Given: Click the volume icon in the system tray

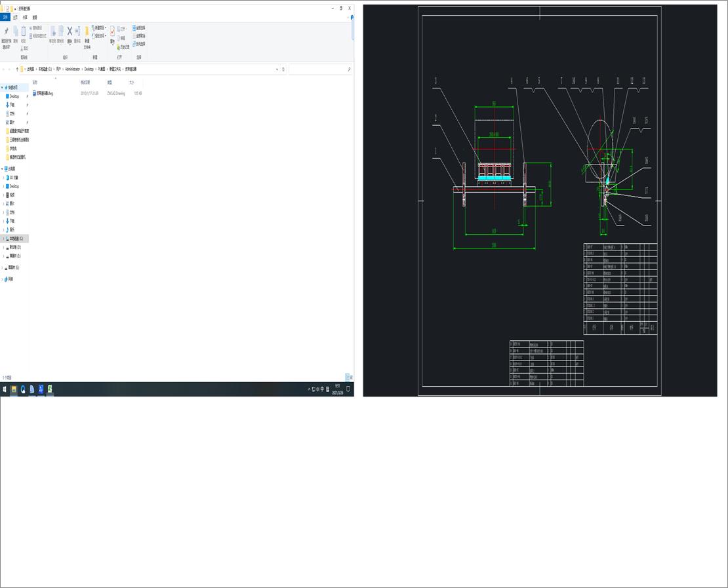Looking at the screenshot, I should 317,389.
